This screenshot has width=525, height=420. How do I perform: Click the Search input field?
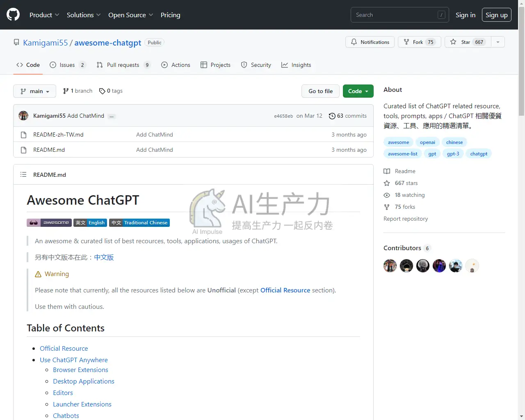(400, 15)
